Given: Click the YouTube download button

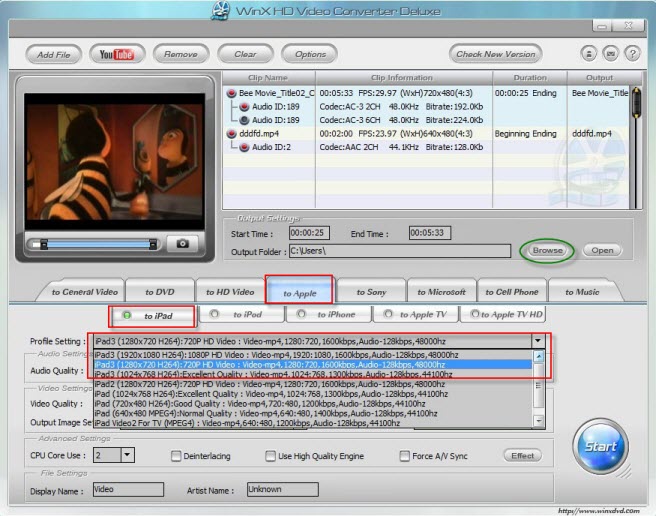Looking at the screenshot, I should click(x=117, y=54).
